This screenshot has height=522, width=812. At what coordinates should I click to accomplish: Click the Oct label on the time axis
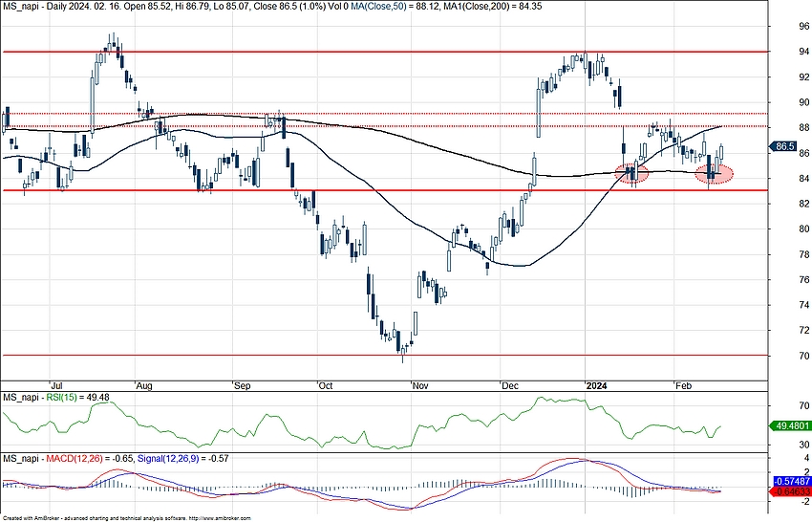pos(325,386)
